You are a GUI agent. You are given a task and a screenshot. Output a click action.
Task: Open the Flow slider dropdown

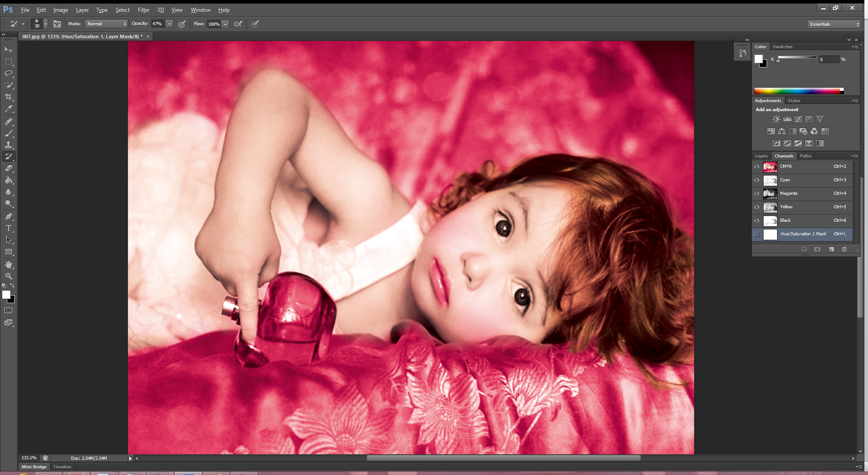tap(225, 24)
